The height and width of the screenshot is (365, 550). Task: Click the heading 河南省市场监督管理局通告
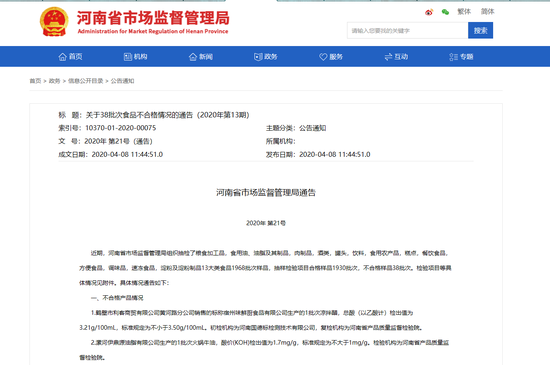[266, 192]
